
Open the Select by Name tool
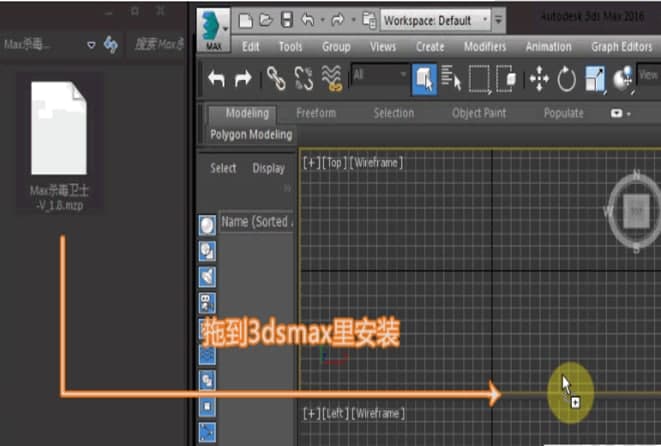451,78
